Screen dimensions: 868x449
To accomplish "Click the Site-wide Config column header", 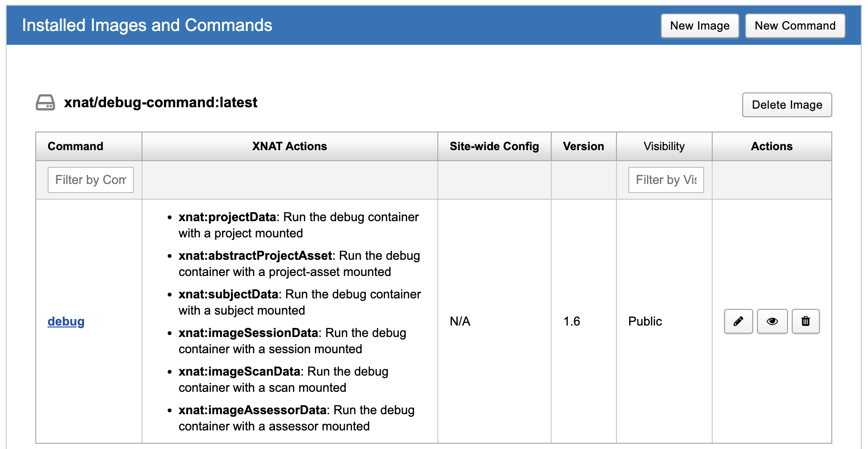I will pos(494,146).
